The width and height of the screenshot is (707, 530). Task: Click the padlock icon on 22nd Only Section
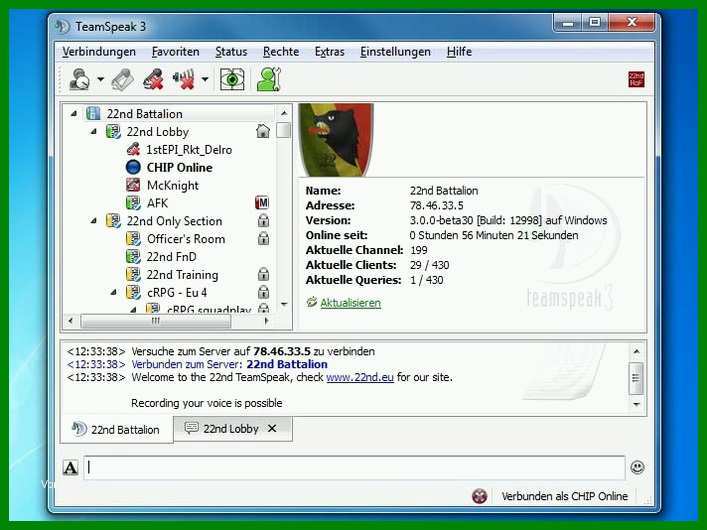(263, 221)
